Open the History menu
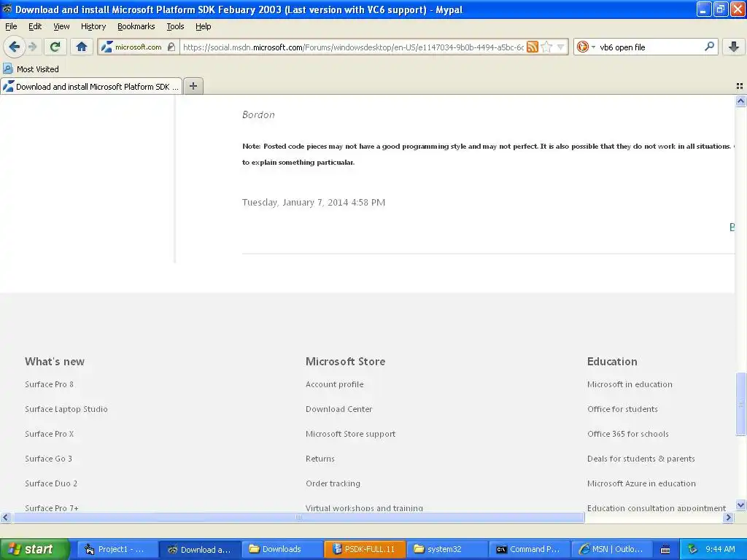This screenshot has width=747, height=560. coord(93,26)
